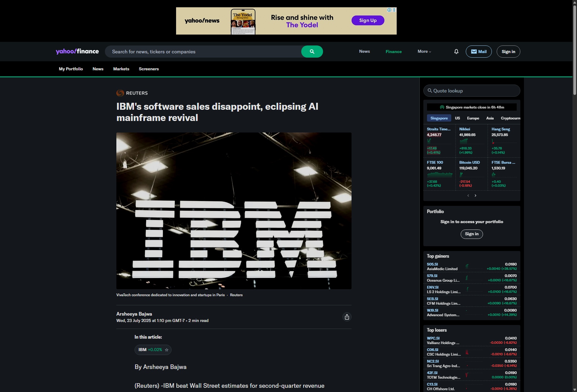Click the Top gainers heading

pyautogui.click(x=438, y=256)
